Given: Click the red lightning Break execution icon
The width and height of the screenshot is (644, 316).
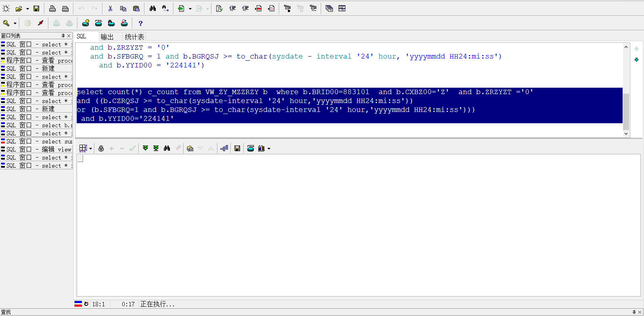Looking at the screenshot, I should point(40,23).
